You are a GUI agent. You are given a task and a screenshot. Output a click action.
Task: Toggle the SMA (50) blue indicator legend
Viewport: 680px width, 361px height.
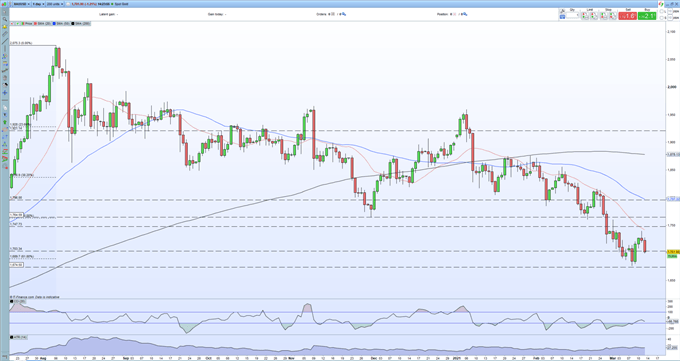coord(61,23)
